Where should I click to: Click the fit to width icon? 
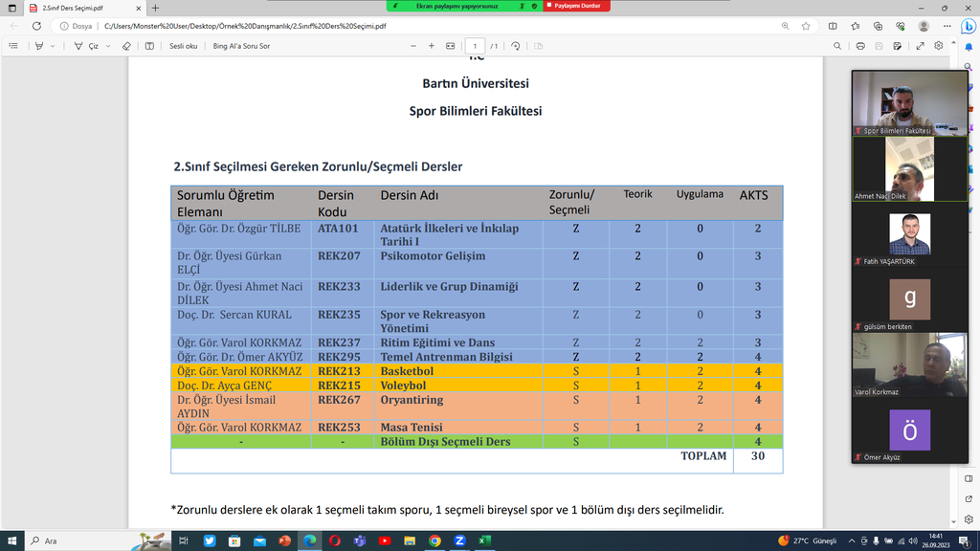pos(451,46)
